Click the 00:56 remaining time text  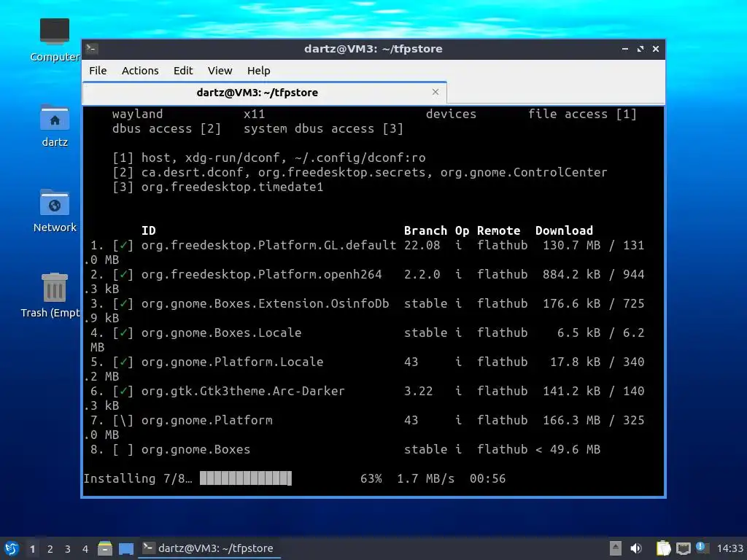click(487, 478)
